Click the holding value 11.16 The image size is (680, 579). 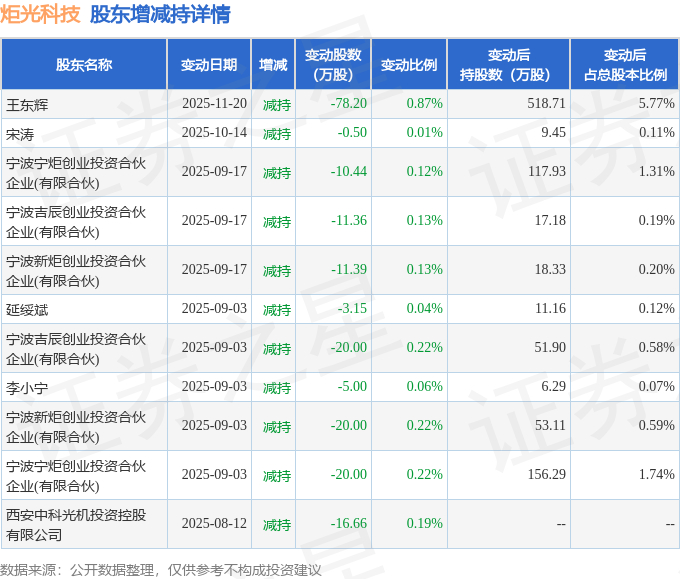click(x=550, y=308)
